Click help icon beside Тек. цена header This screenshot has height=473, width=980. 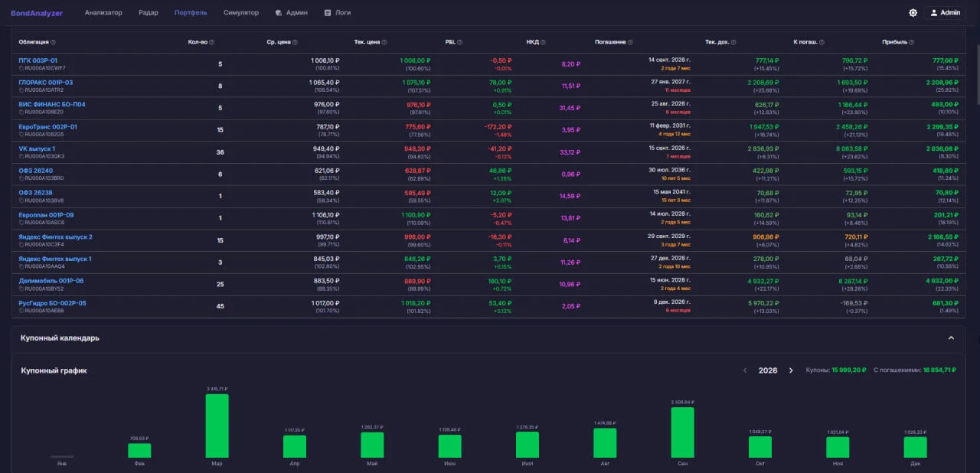(x=384, y=42)
